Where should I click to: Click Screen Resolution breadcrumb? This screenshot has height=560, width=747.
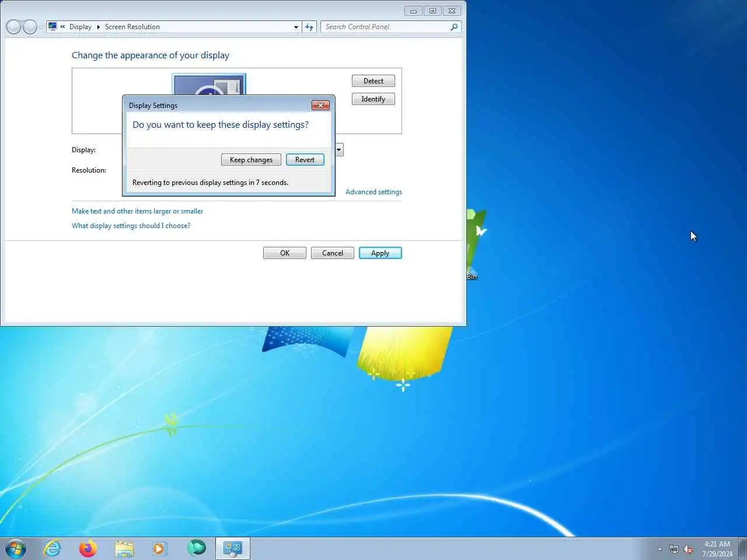coord(132,27)
